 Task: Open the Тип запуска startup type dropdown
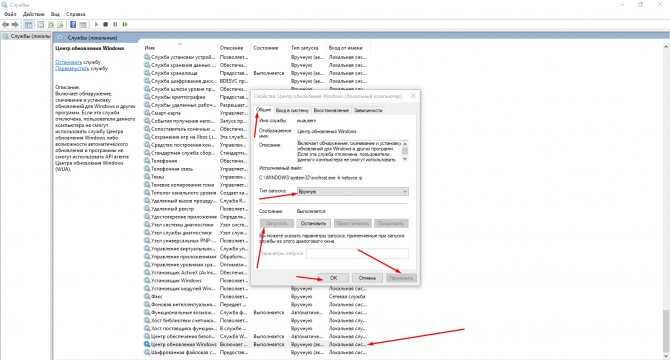(x=353, y=192)
